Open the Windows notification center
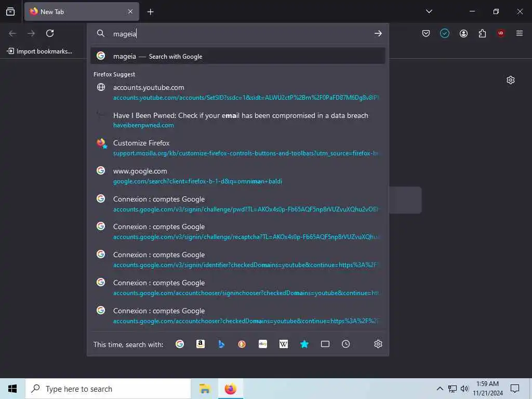Image resolution: width=532 pixels, height=399 pixels. coord(515,389)
